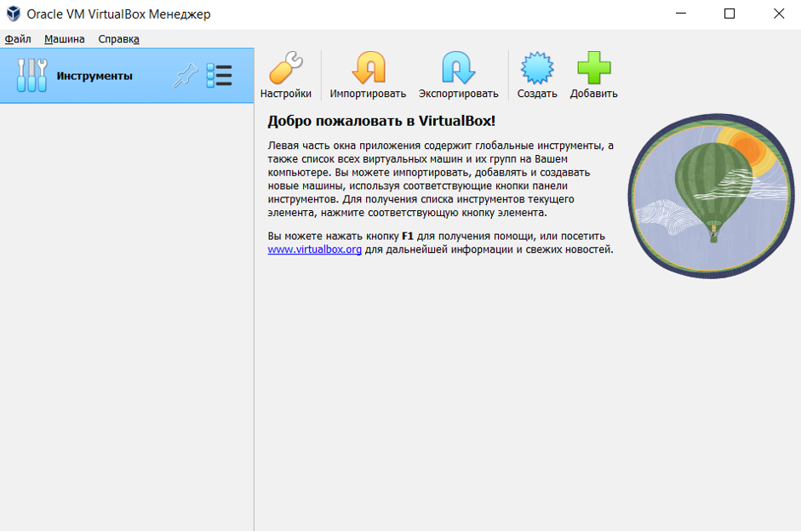Select the Инструменты entry in the sidebar
The image size is (801, 532).
94,76
